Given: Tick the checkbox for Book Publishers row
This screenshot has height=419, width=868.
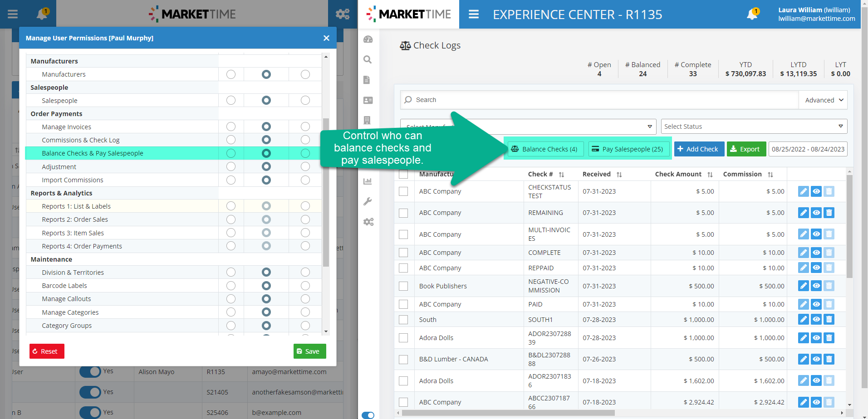Looking at the screenshot, I should 403,286.
